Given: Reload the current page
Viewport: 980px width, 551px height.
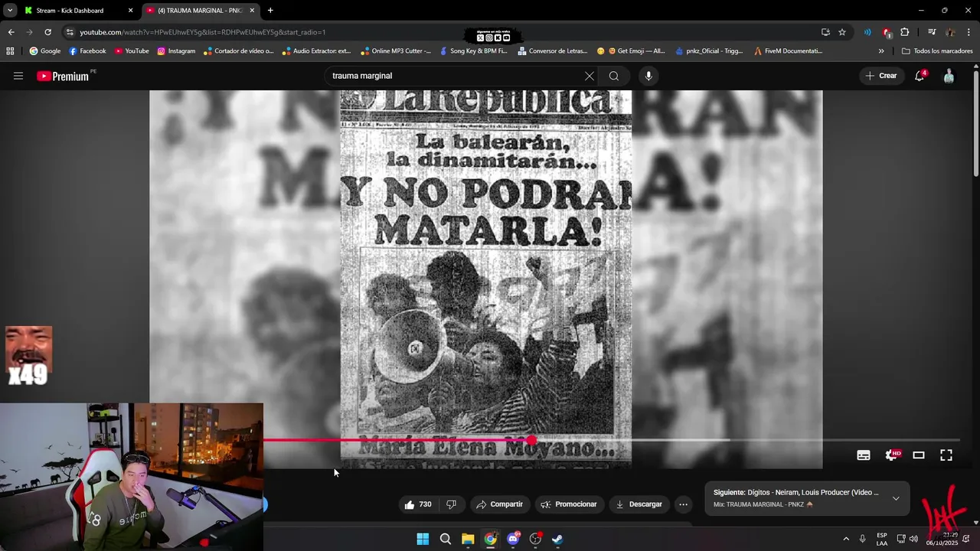Looking at the screenshot, I should click(x=47, y=32).
